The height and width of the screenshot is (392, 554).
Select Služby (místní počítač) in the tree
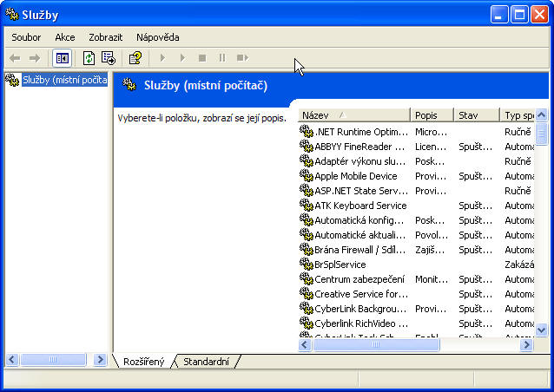click(59, 81)
